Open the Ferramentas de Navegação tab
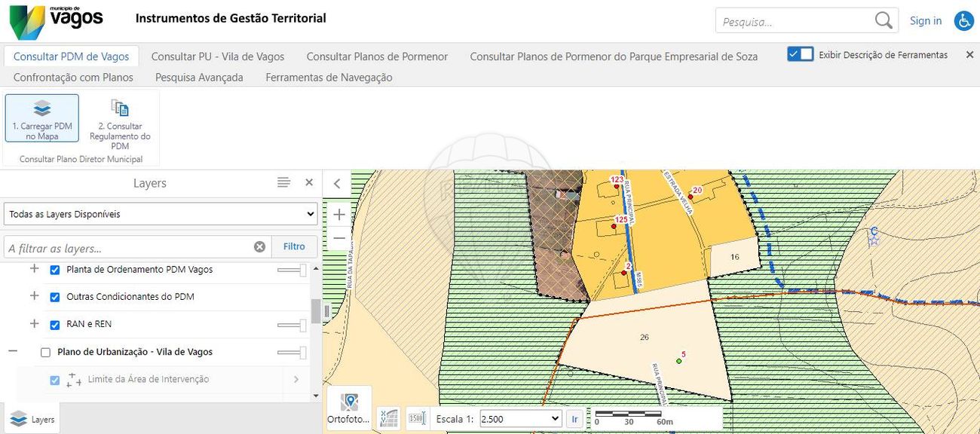980x434 pixels. coord(329,77)
